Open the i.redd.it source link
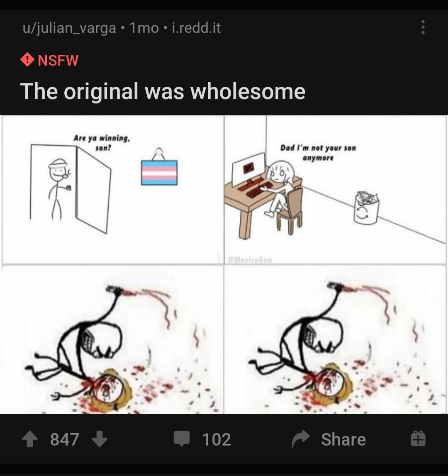Viewport: 448px width, 476px height. click(196, 28)
